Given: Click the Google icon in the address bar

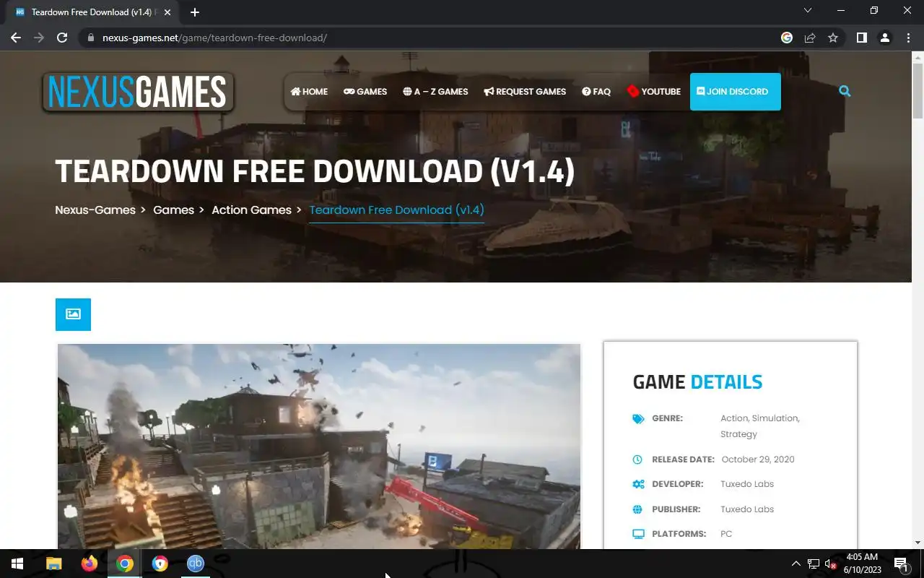Looking at the screenshot, I should (787, 38).
